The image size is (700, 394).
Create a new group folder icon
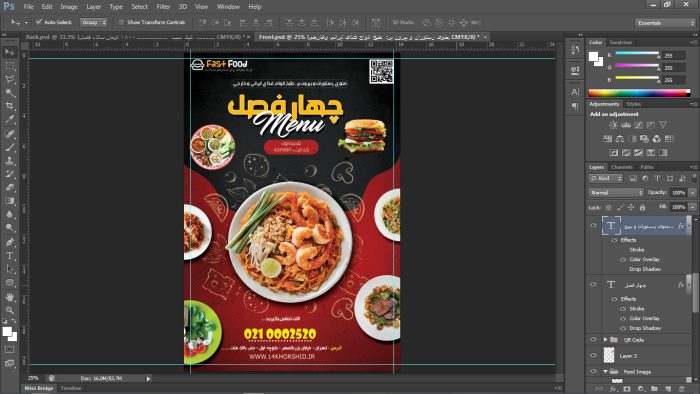click(654, 389)
